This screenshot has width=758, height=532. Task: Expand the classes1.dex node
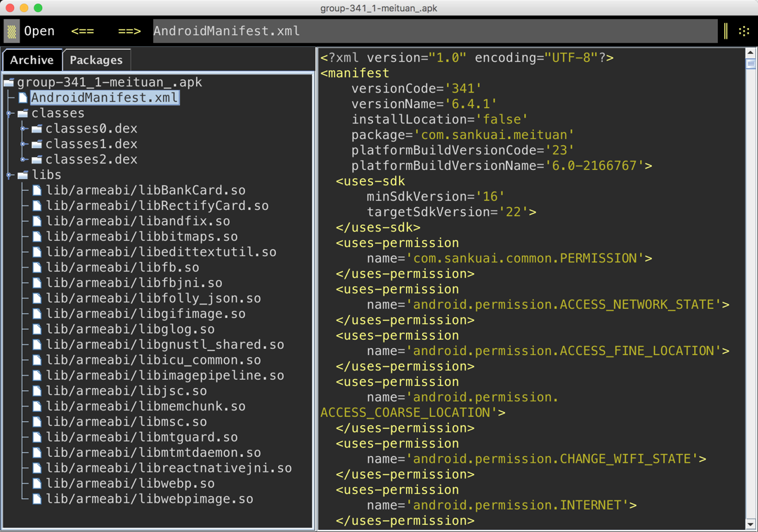point(23,145)
